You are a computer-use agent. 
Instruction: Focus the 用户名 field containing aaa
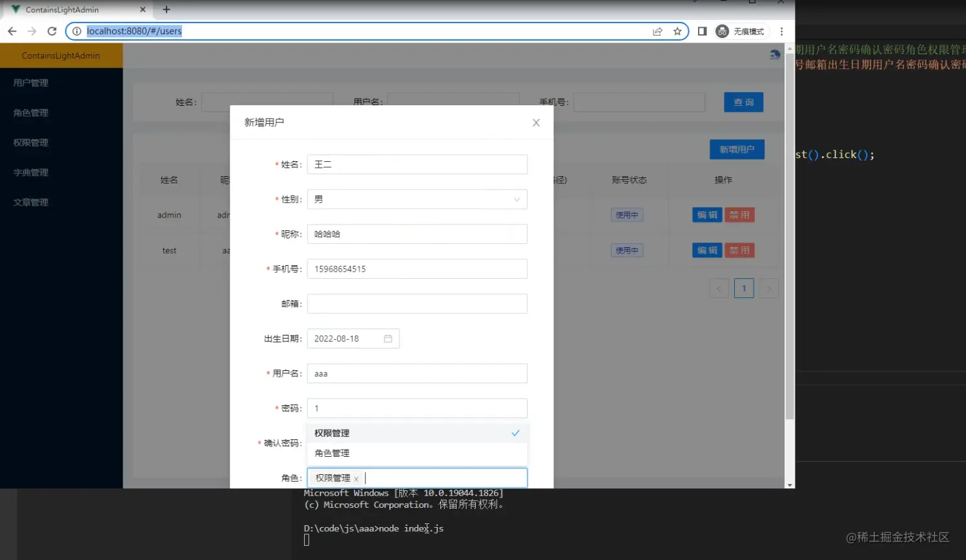(x=417, y=374)
